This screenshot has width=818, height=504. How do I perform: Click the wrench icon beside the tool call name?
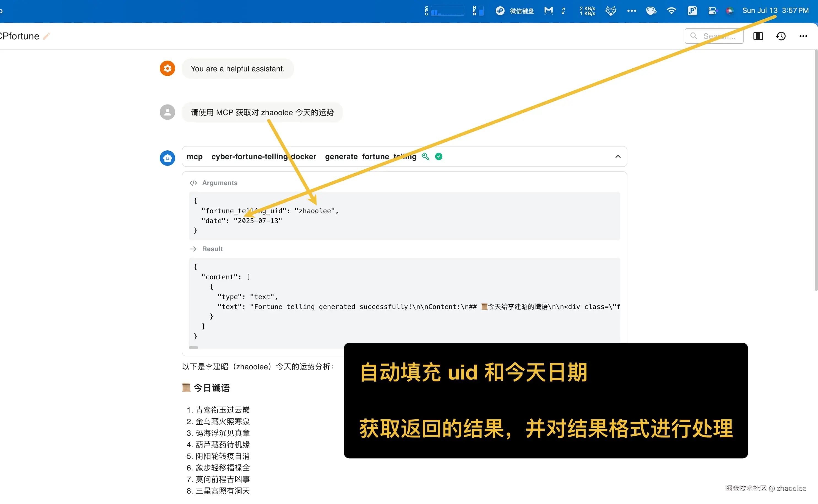[425, 156]
